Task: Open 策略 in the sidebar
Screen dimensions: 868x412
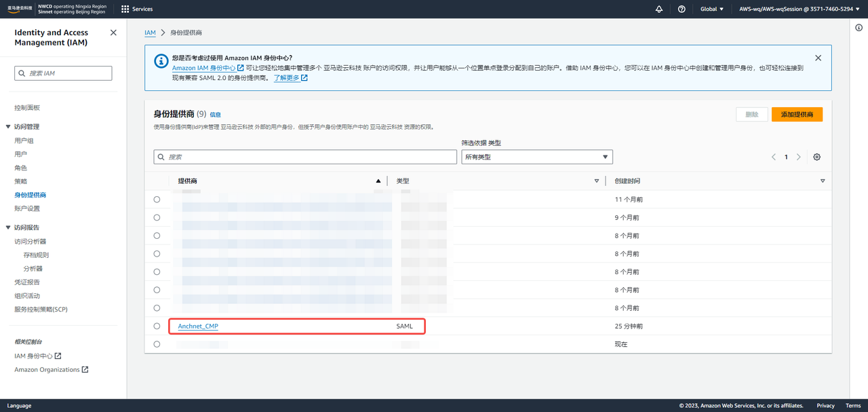Action: click(x=21, y=181)
